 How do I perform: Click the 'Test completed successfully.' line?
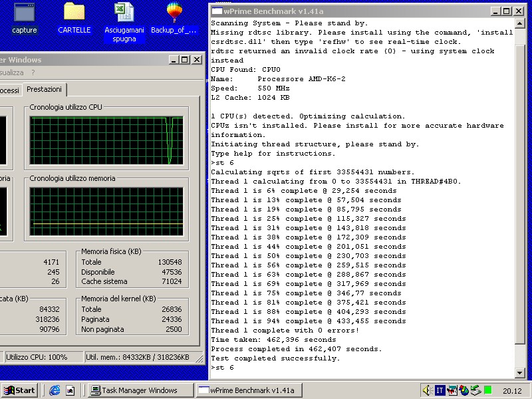point(275,358)
